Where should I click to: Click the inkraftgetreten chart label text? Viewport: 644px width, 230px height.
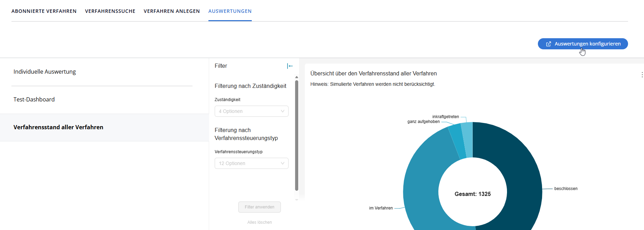pos(445,117)
